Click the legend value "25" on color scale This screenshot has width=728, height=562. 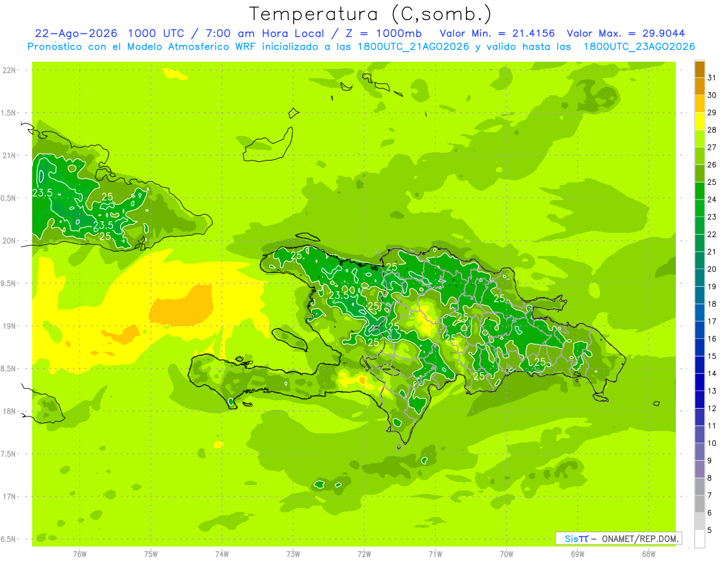712,182
